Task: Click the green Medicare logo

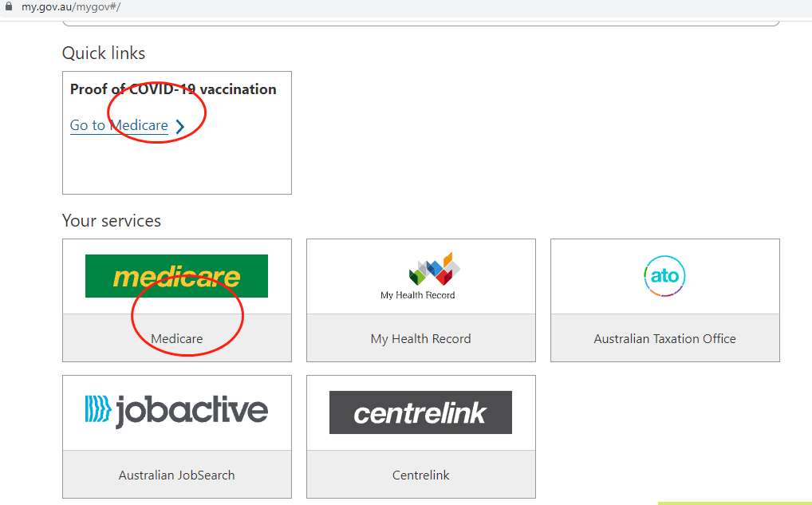Action: (x=176, y=276)
